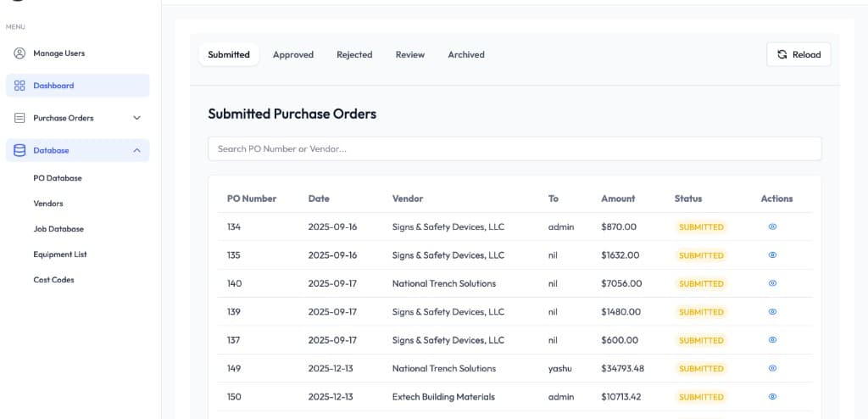Viewport: 868px width, 419px height.
Task: Open the Archived tab
Action: point(466,54)
